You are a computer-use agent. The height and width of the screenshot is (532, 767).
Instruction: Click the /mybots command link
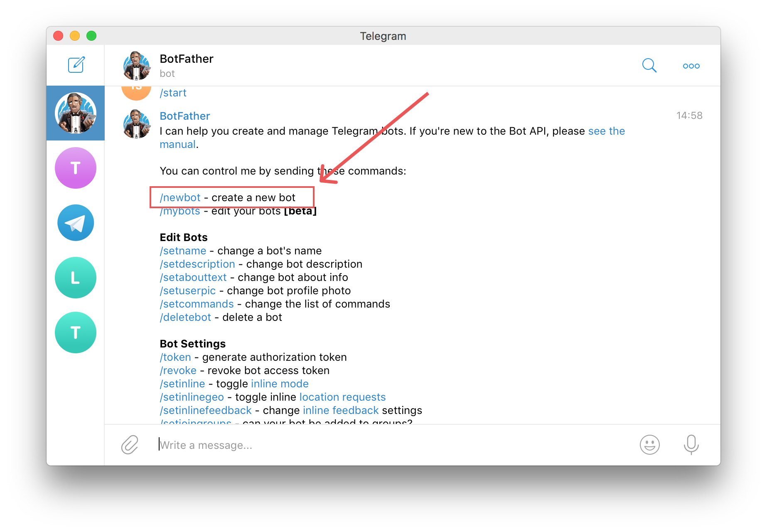(180, 212)
